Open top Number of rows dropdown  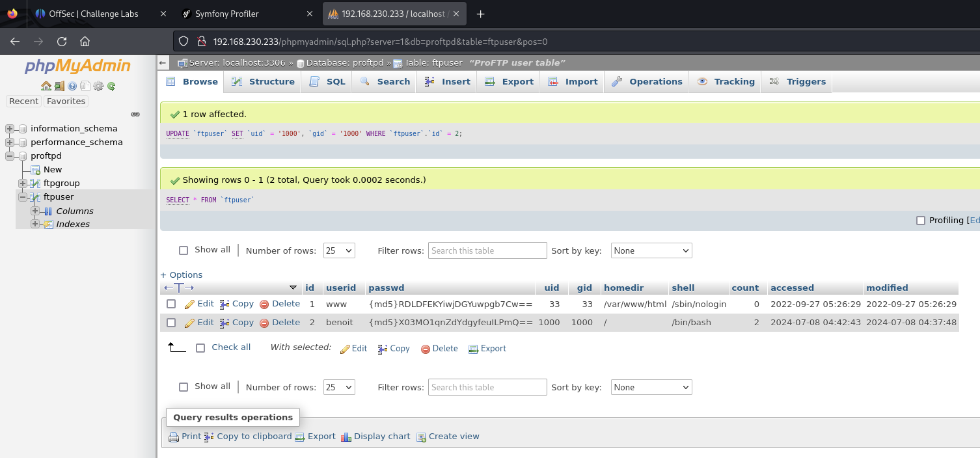[x=338, y=250]
